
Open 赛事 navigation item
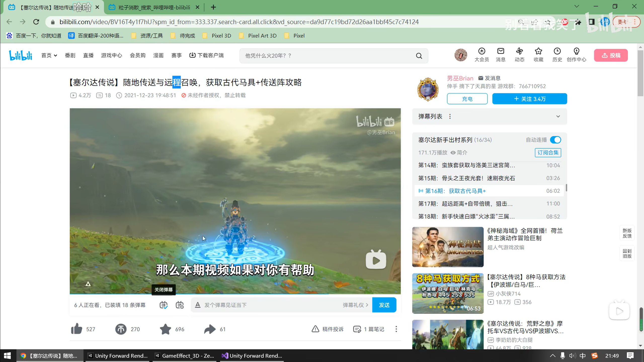pos(176,55)
